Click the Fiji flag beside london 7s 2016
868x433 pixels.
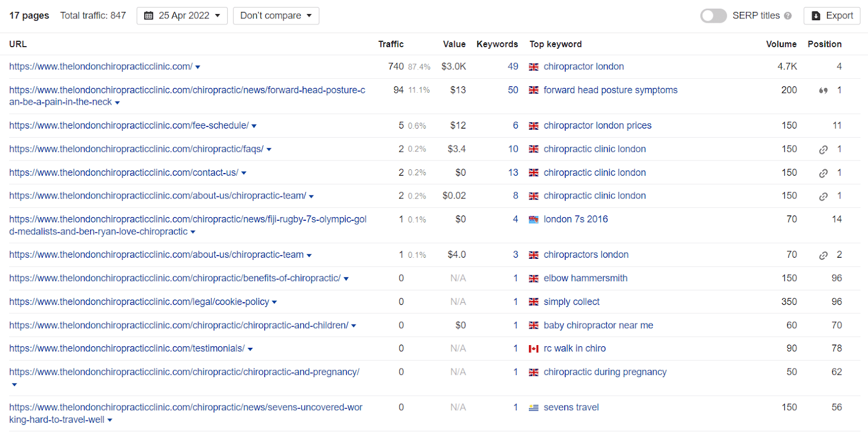tap(534, 219)
